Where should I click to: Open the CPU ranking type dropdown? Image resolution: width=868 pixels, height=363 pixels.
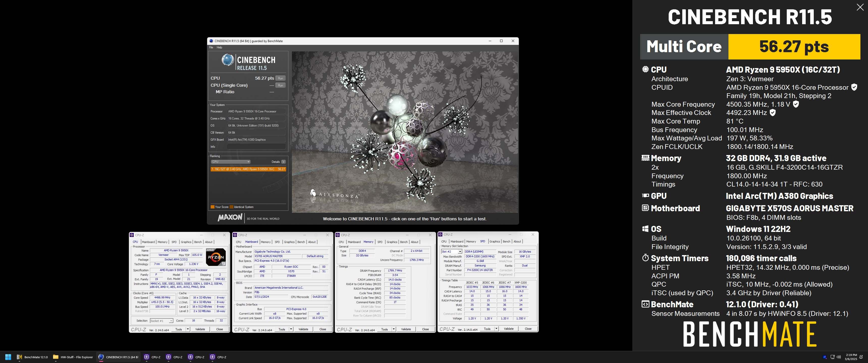coord(230,162)
